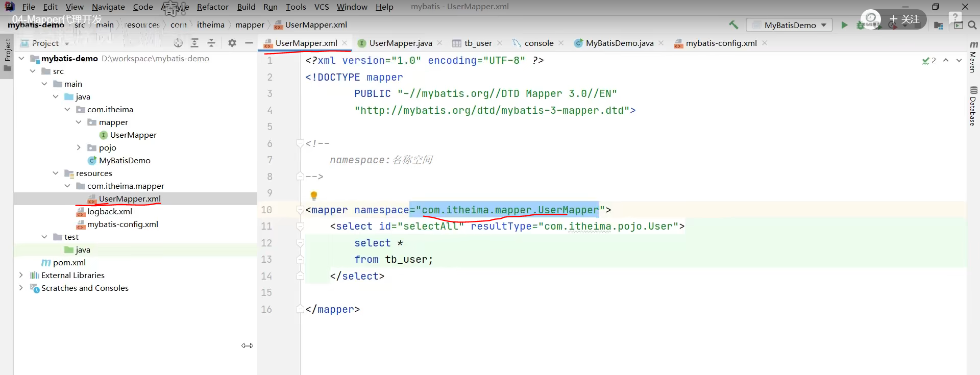Collapse the mybatis-demo root node

(21, 58)
